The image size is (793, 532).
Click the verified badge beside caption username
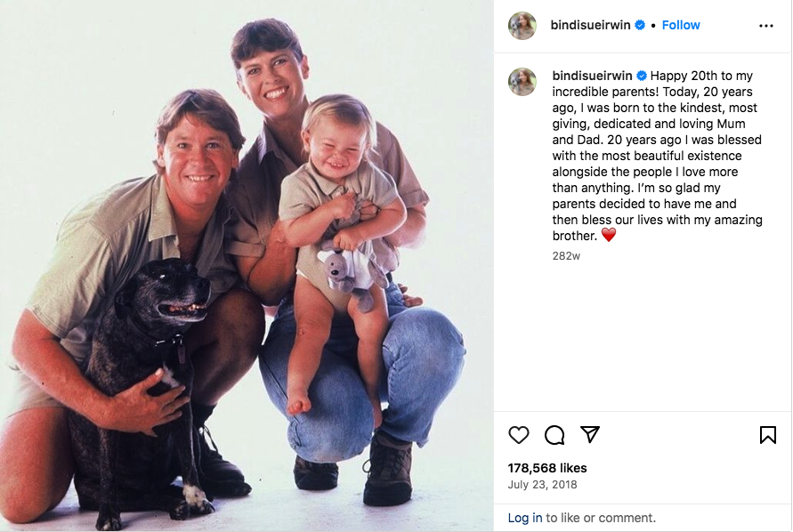[642, 76]
